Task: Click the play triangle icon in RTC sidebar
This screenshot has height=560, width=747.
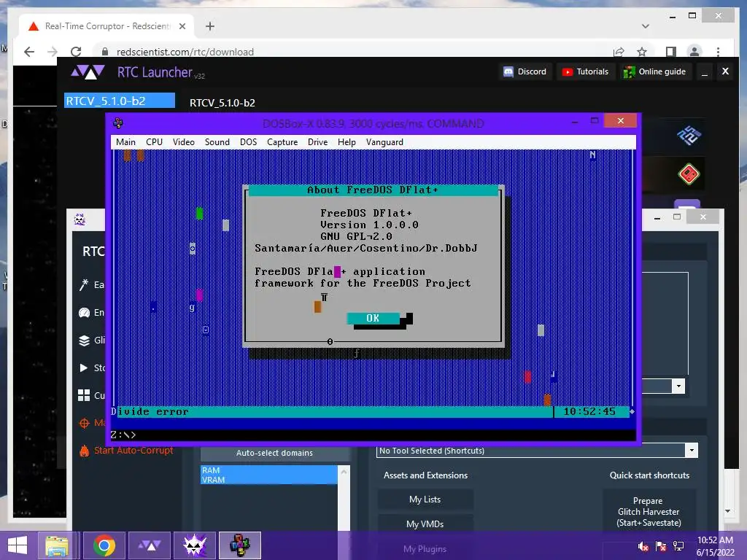Action: (84, 367)
